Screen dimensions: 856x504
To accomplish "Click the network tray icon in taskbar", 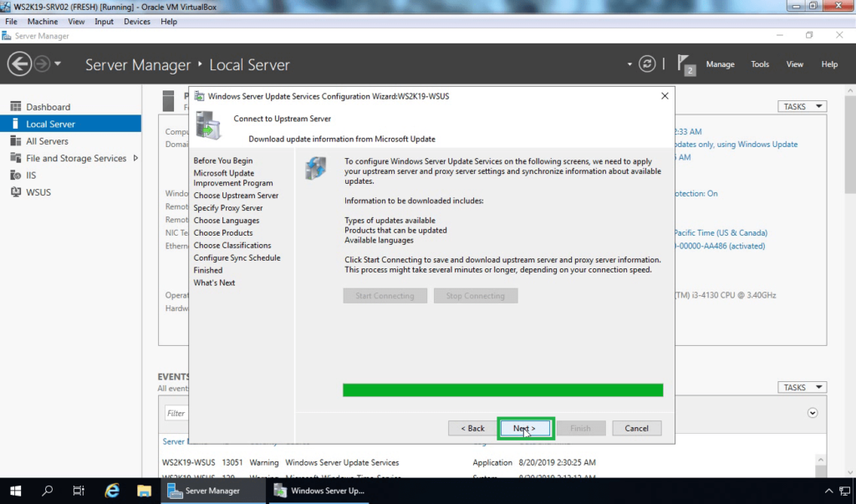I will coord(845,491).
